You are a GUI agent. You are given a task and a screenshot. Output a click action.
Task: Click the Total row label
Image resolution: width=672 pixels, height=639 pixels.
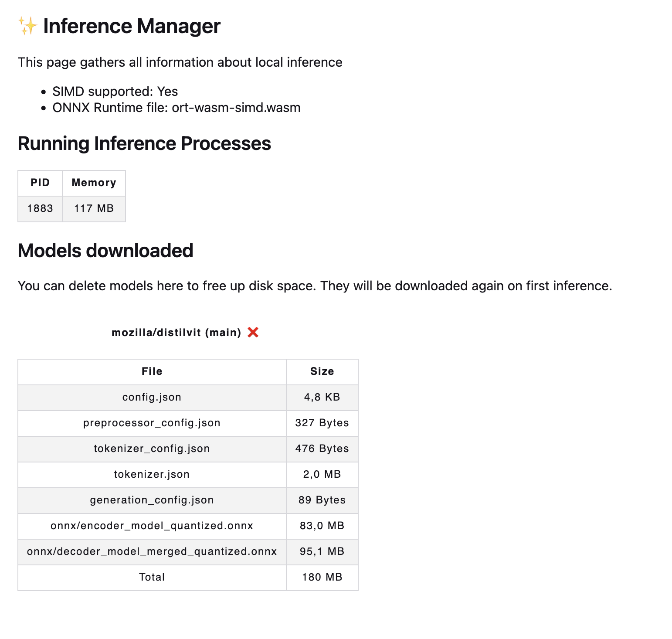(152, 577)
